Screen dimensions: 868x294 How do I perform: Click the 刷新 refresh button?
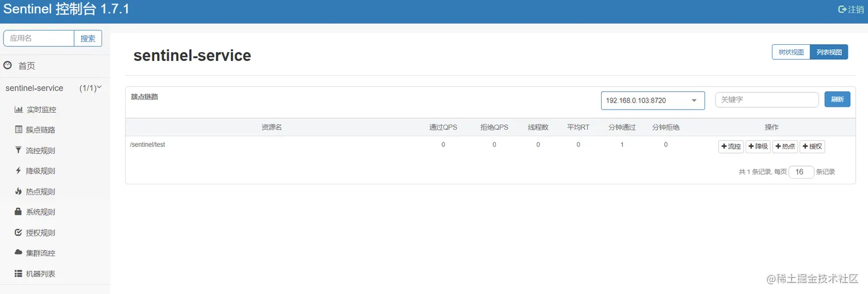pyautogui.click(x=837, y=99)
